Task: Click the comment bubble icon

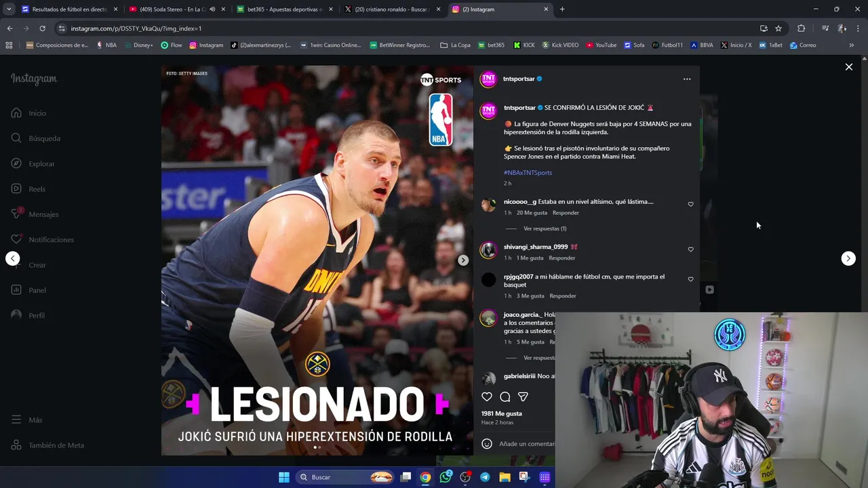Action: (505, 396)
